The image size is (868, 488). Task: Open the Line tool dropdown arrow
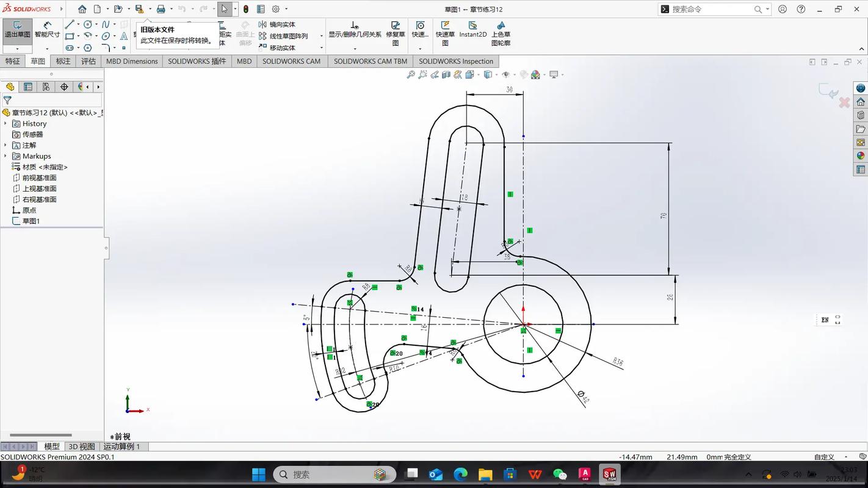tap(78, 24)
